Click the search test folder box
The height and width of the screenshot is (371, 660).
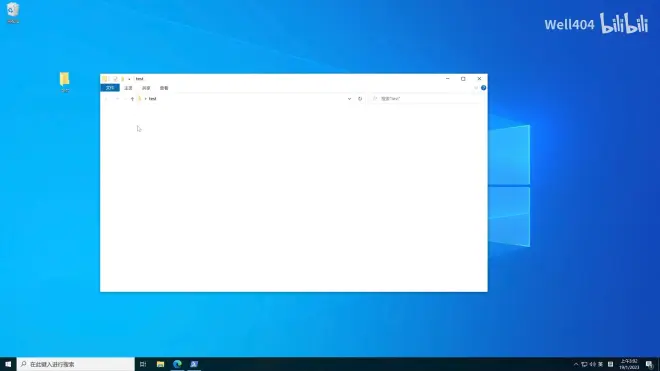click(x=426, y=99)
